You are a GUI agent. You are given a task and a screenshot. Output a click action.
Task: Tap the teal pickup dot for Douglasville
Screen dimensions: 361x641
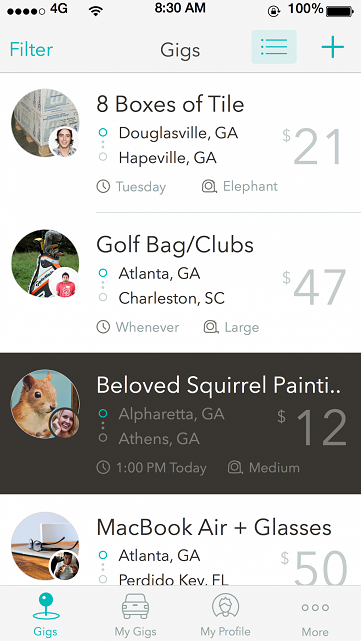pos(103,132)
